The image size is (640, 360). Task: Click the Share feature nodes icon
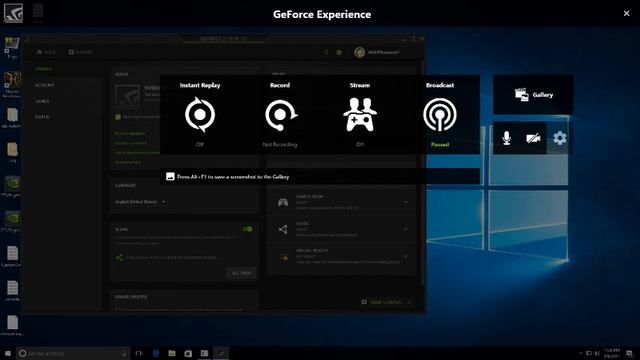pos(283,229)
